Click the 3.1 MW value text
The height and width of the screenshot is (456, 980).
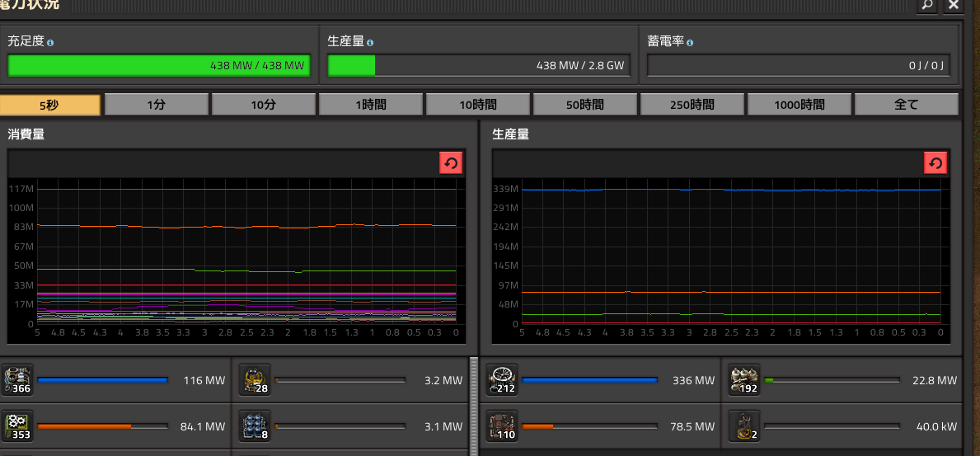point(443,427)
